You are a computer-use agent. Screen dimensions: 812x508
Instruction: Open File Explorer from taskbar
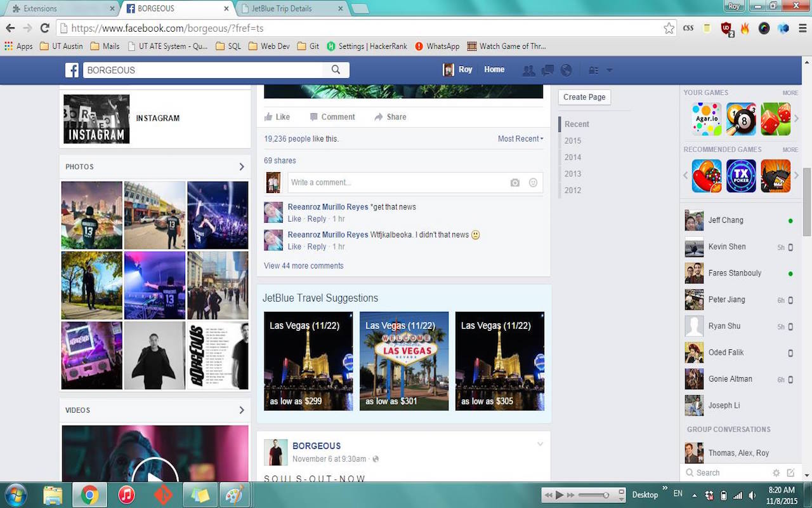(x=53, y=495)
